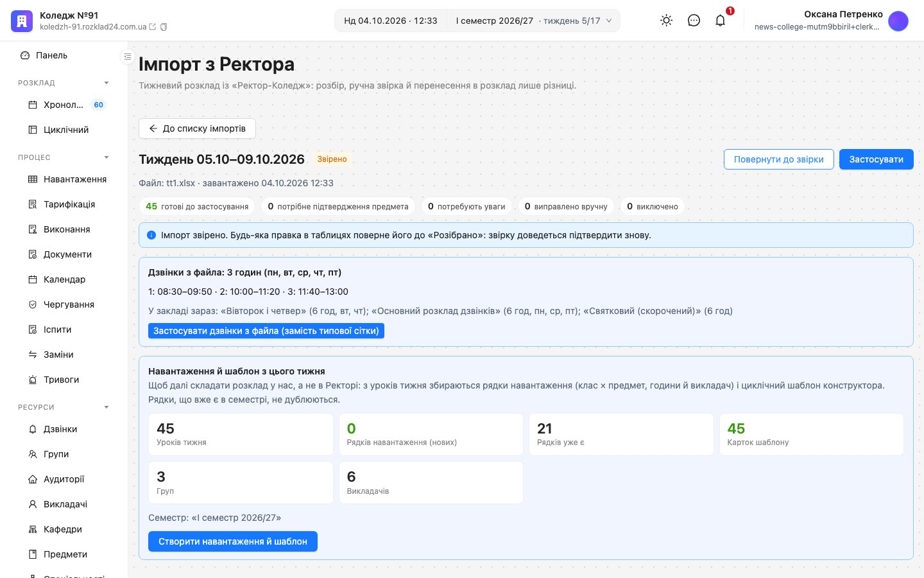The image size is (924, 578).
Task: Click the Документи sidebar icon
Action: pyautogui.click(x=33, y=254)
